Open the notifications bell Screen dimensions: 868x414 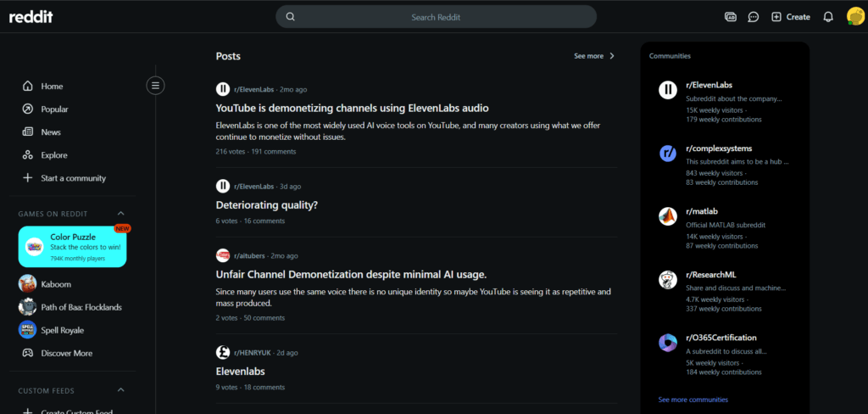coord(828,17)
